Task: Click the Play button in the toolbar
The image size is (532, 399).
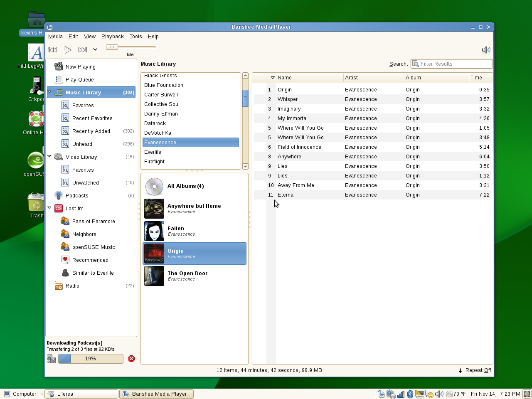Action: point(68,50)
